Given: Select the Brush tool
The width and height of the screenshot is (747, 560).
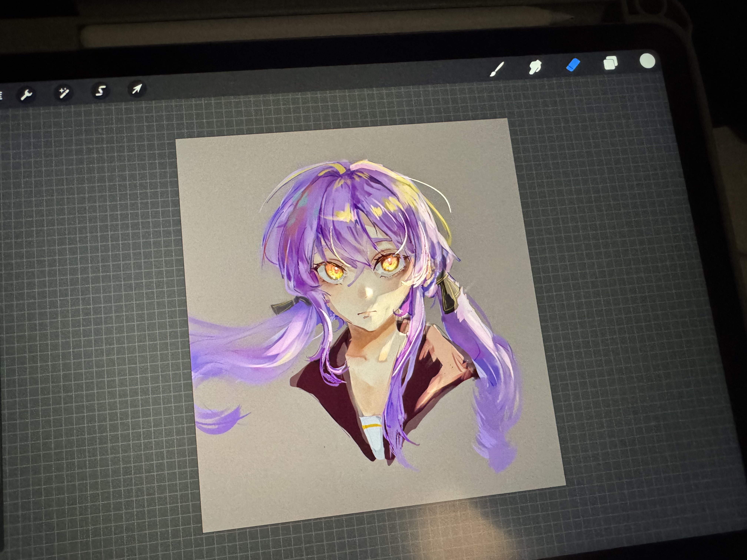Looking at the screenshot, I should tap(497, 69).
